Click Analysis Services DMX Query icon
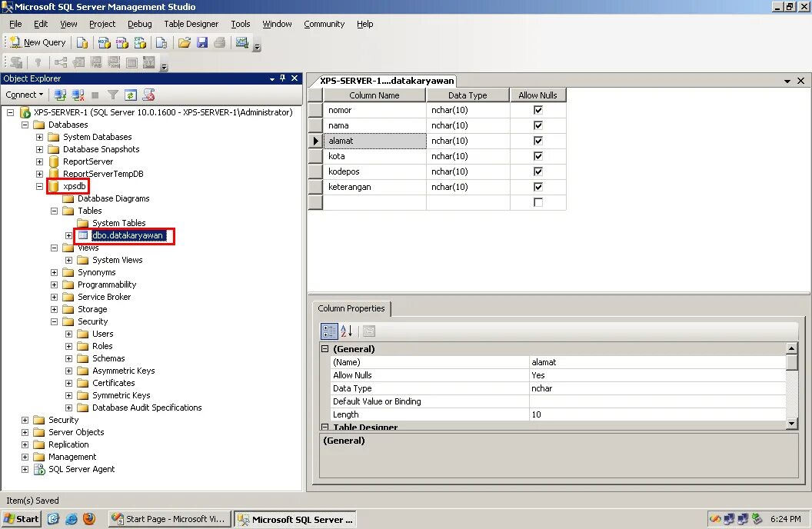This screenshot has width=812, height=529. 121,42
